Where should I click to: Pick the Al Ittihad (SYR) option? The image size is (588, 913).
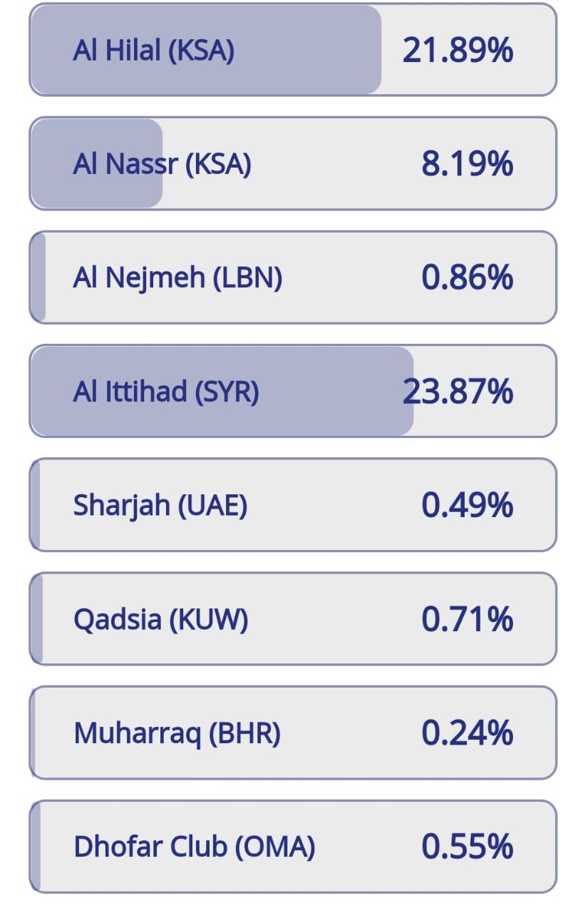click(293, 391)
